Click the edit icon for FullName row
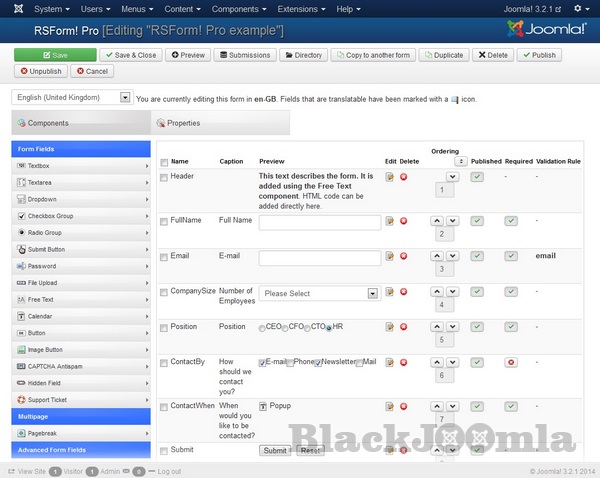600x478 pixels. click(x=390, y=222)
